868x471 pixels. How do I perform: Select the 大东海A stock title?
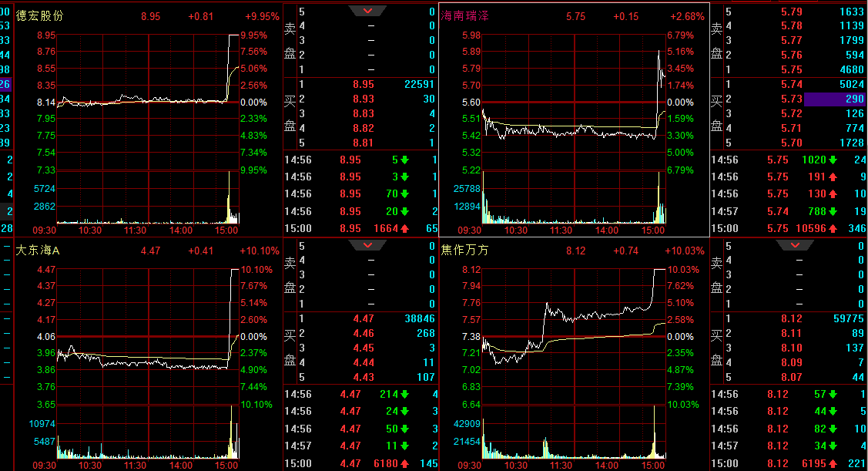pos(38,251)
